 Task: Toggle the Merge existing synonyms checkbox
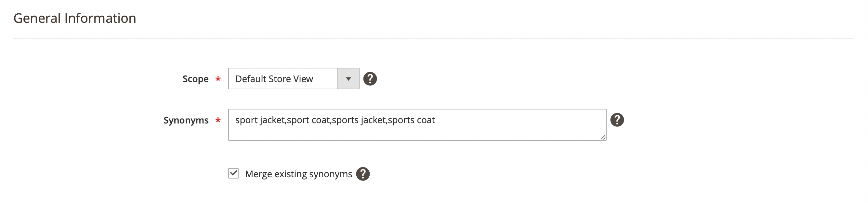[x=233, y=173]
